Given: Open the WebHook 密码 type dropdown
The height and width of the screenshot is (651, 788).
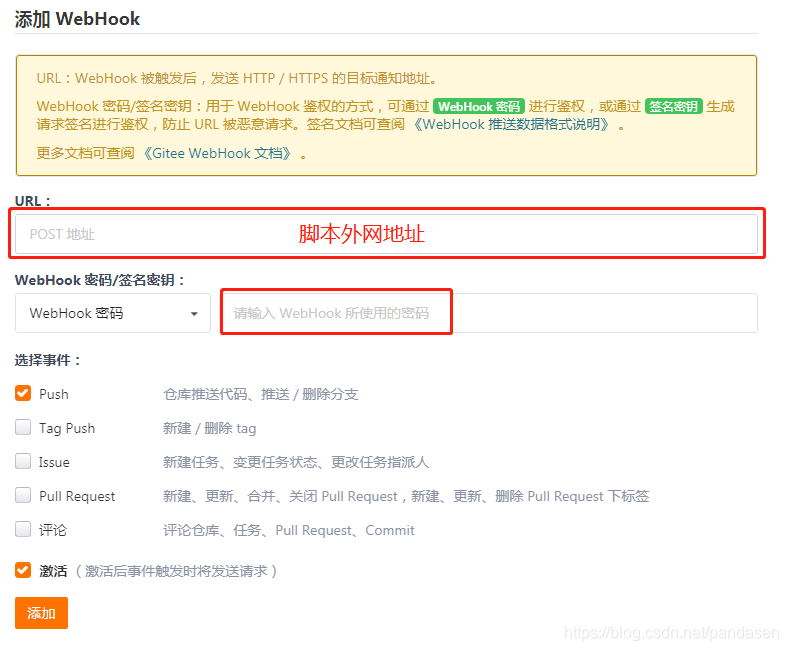Looking at the screenshot, I should click(113, 313).
